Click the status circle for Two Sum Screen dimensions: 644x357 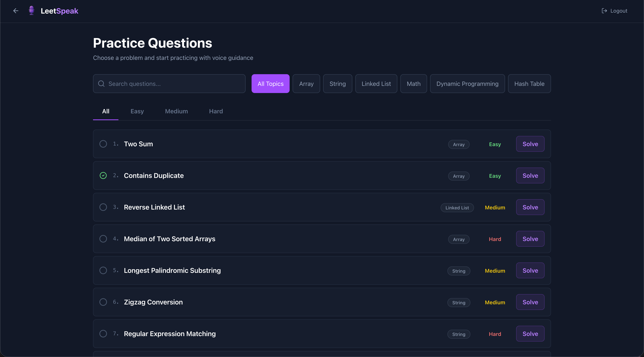pos(103,144)
